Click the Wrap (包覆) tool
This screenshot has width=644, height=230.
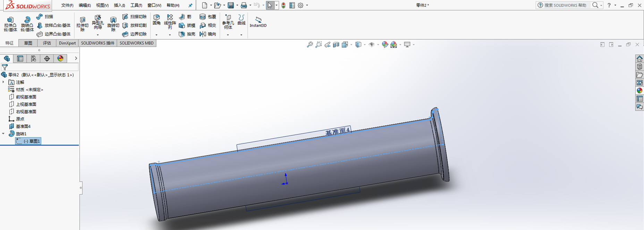point(207,17)
